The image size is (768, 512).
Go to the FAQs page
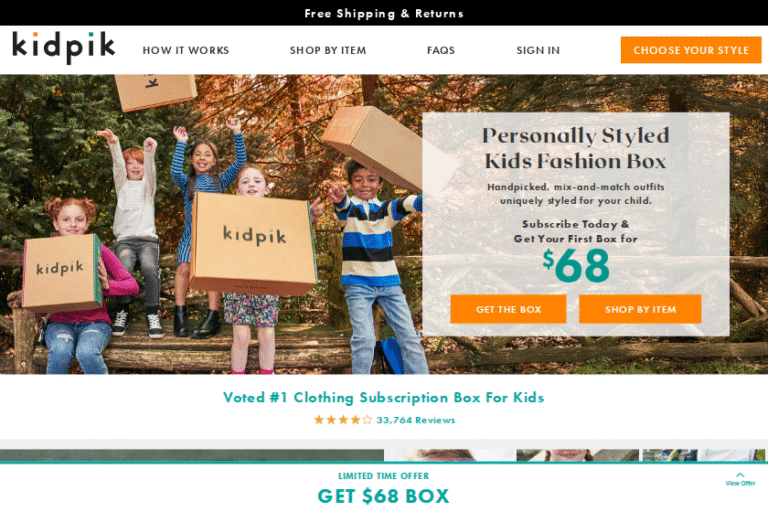point(441,50)
